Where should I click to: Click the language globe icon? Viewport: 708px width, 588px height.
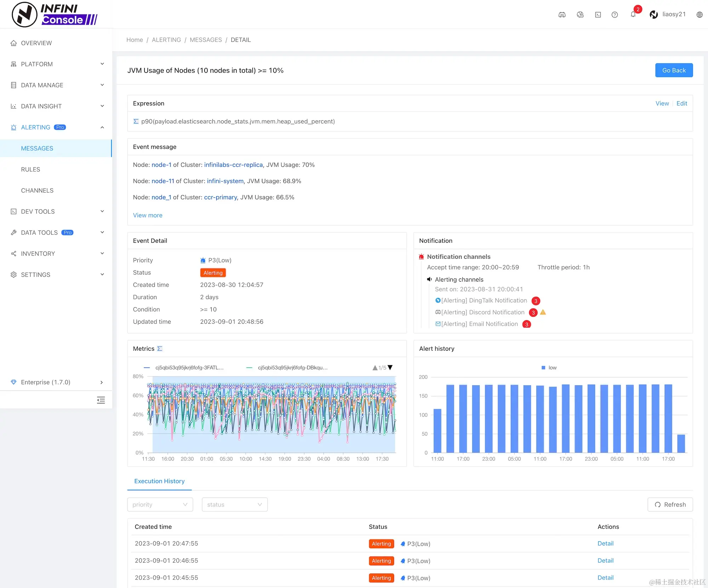click(700, 15)
